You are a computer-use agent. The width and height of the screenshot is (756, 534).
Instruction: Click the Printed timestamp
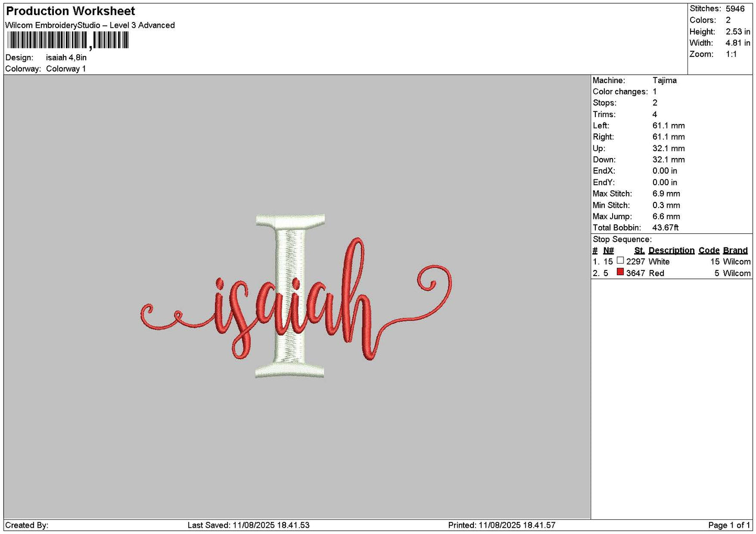pyautogui.click(x=502, y=525)
